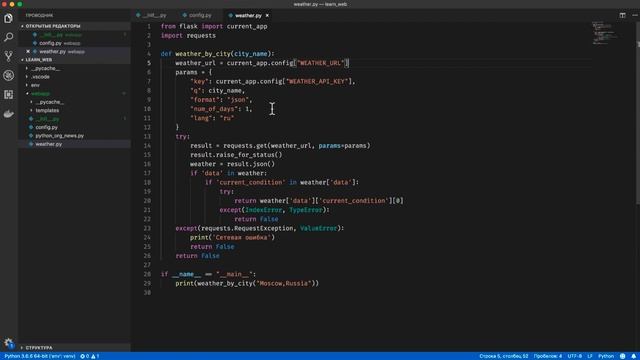Change language mode Python in status bar
Viewport: 640px width, 360px height.
coord(606,356)
